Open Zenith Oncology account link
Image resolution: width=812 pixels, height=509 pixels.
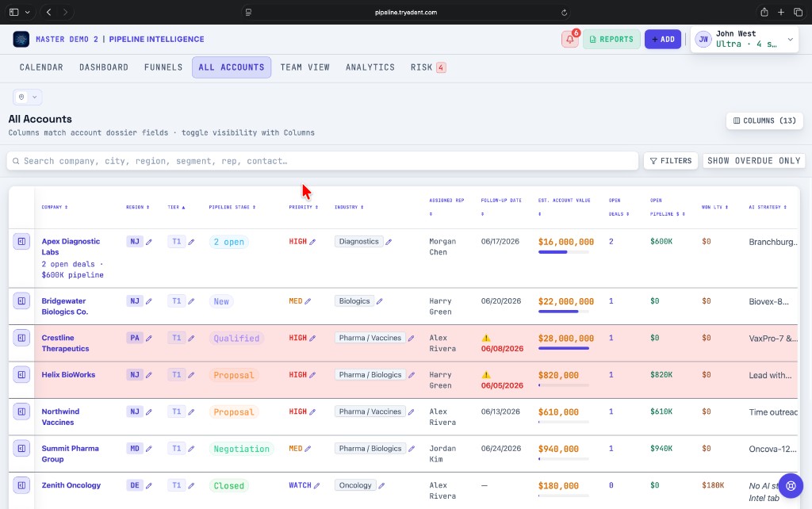pyautogui.click(x=71, y=485)
